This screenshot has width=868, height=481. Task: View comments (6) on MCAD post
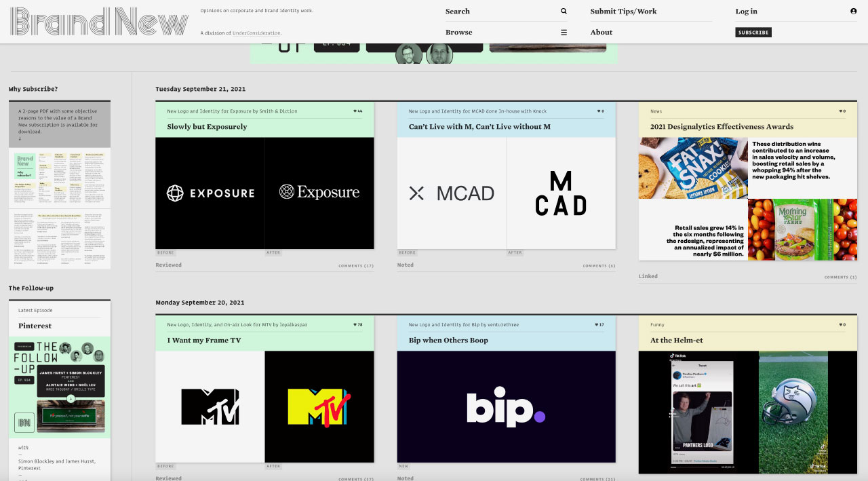point(599,266)
